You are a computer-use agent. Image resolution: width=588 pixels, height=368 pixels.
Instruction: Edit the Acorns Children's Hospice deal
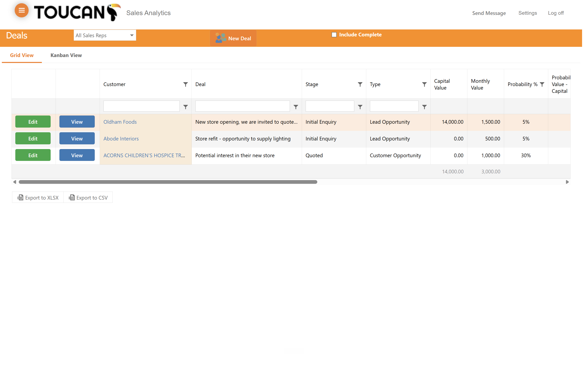coord(33,155)
